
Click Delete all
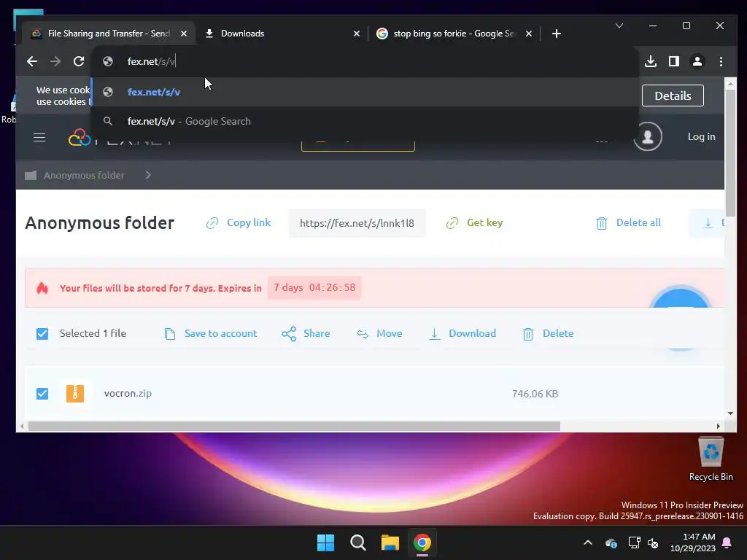[x=638, y=223]
